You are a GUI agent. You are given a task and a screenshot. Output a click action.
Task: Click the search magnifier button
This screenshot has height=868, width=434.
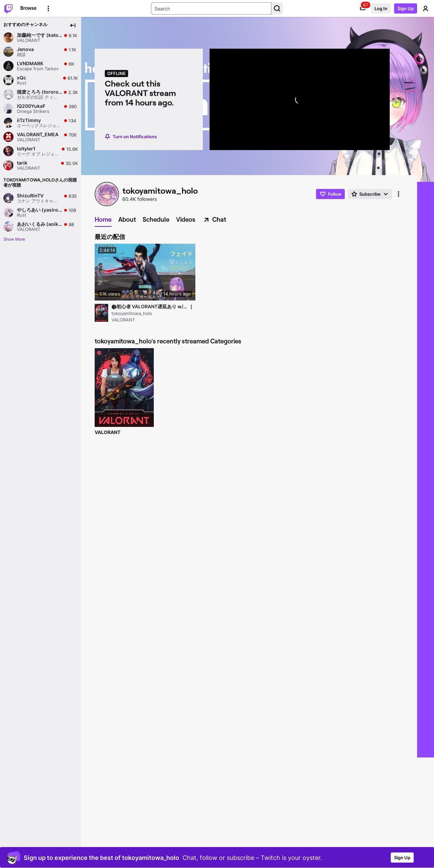pos(277,8)
